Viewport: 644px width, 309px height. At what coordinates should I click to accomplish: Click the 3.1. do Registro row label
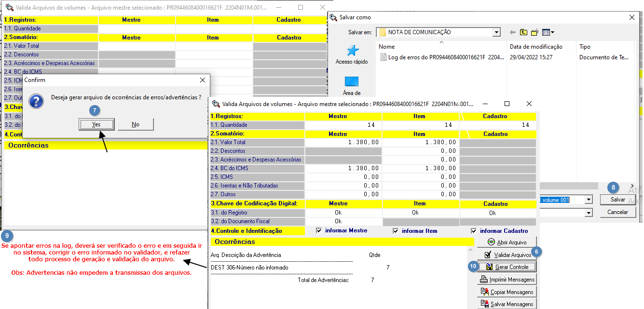pos(257,213)
